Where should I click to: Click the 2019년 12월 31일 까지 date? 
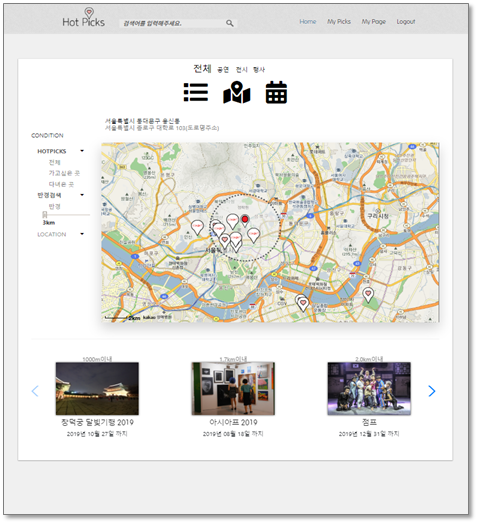pyautogui.click(x=369, y=434)
